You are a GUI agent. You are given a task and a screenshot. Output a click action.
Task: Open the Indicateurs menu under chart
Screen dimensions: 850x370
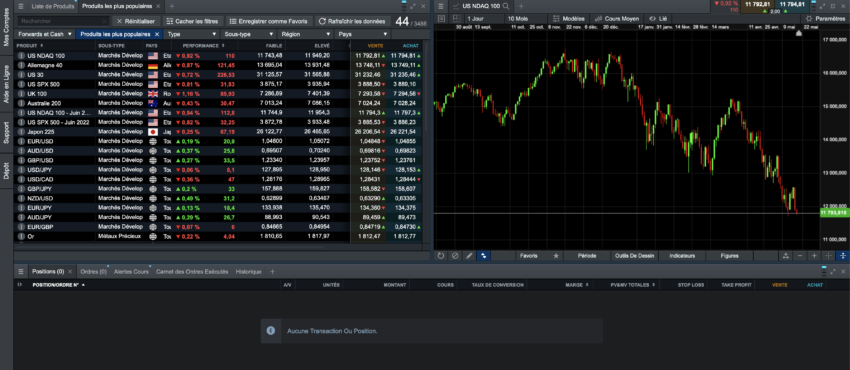(x=682, y=256)
